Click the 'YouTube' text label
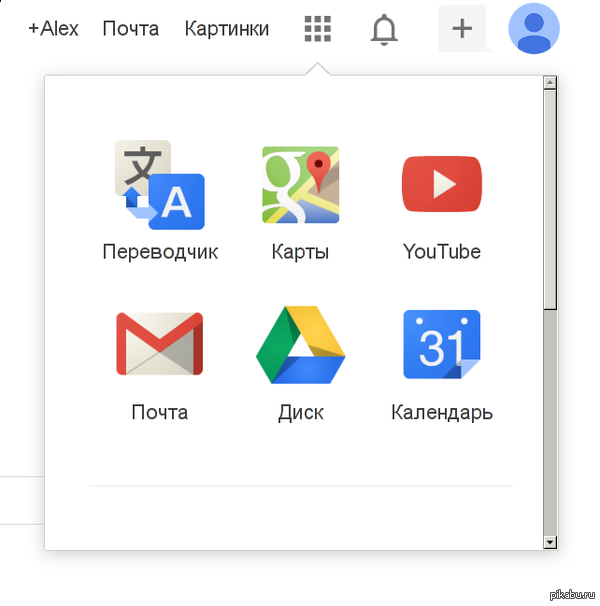The width and height of the screenshot is (600, 606). [x=442, y=252]
